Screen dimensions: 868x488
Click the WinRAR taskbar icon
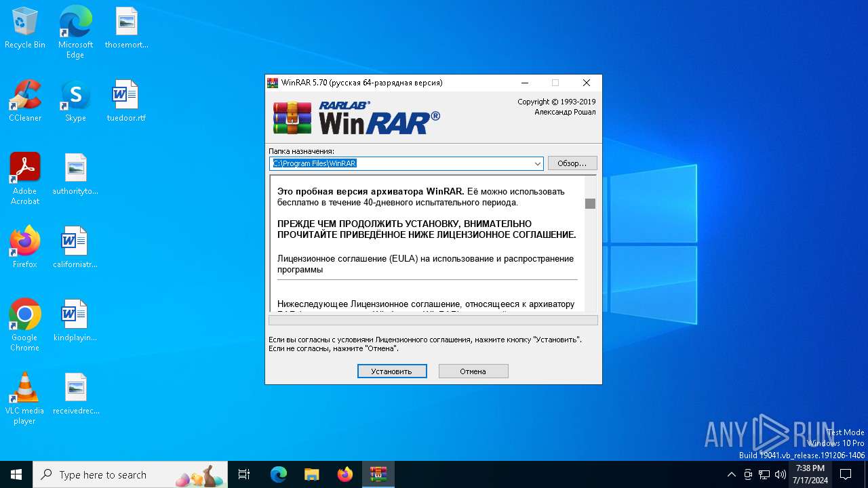378,474
